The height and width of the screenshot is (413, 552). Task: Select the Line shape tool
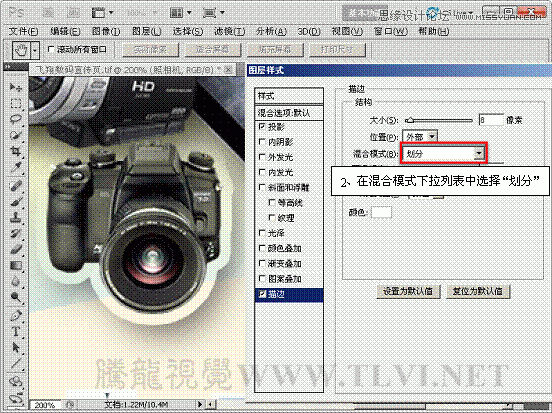pyautogui.click(x=15, y=364)
